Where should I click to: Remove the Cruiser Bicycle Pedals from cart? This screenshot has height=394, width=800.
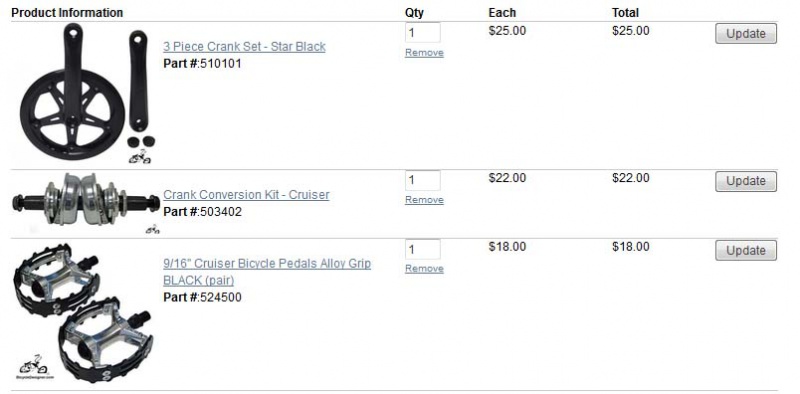click(x=424, y=268)
